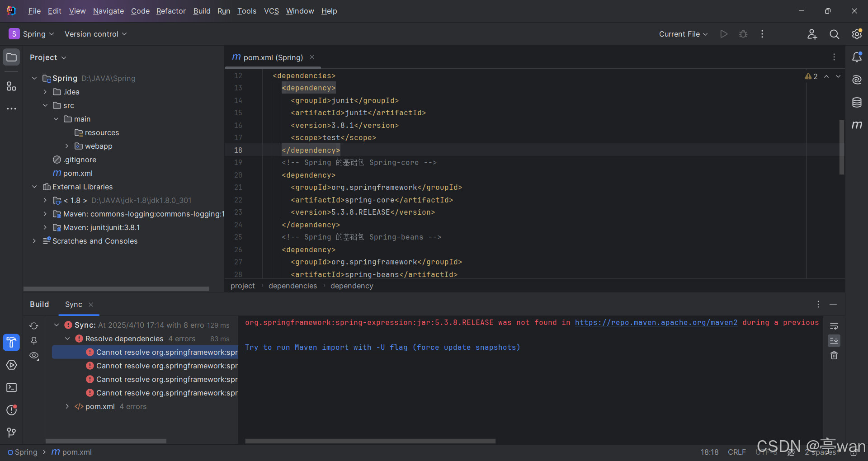Open Code With Me user icon
868x461 pixels.
pos(812,34)
